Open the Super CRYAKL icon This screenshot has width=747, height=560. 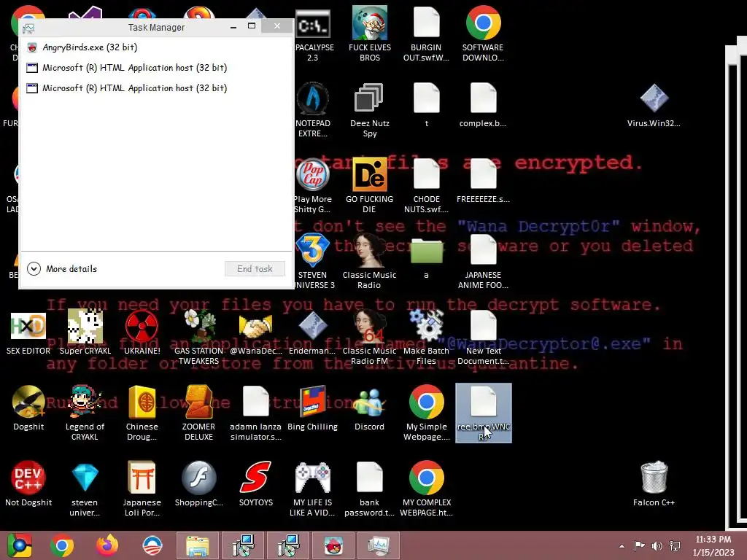tap(85, 333)
